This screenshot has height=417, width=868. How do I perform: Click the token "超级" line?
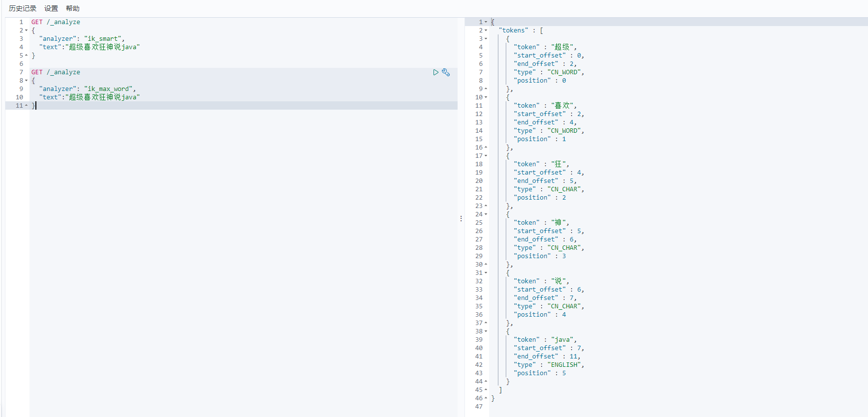[545, 47]
